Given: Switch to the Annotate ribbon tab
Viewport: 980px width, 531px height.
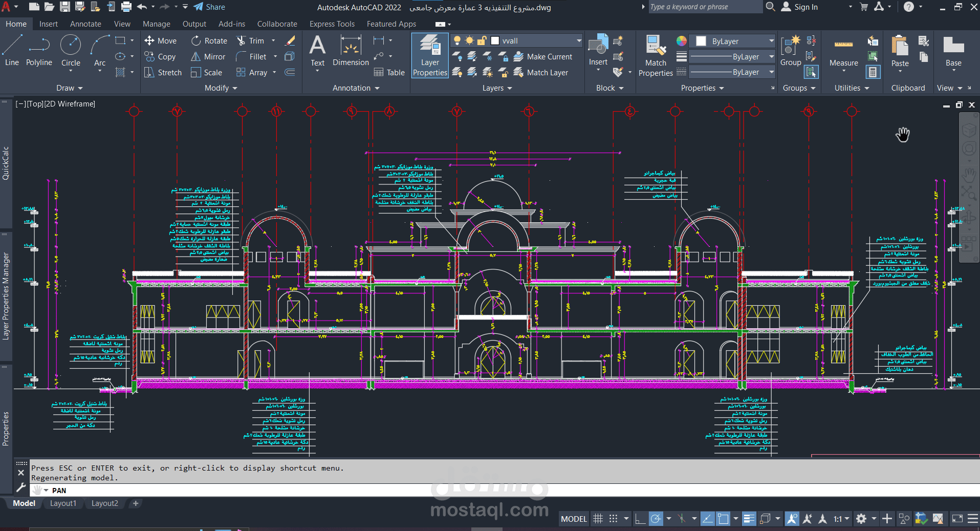Looking at the screenshot, I should point(85,24).
